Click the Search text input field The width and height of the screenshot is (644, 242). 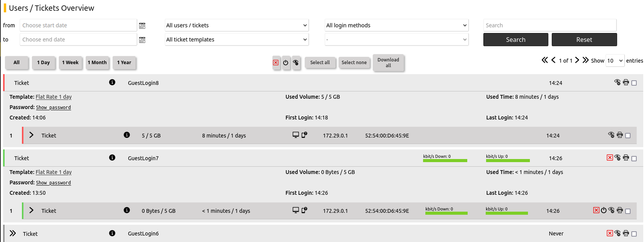pyautogui.click(x=550, y=25)
